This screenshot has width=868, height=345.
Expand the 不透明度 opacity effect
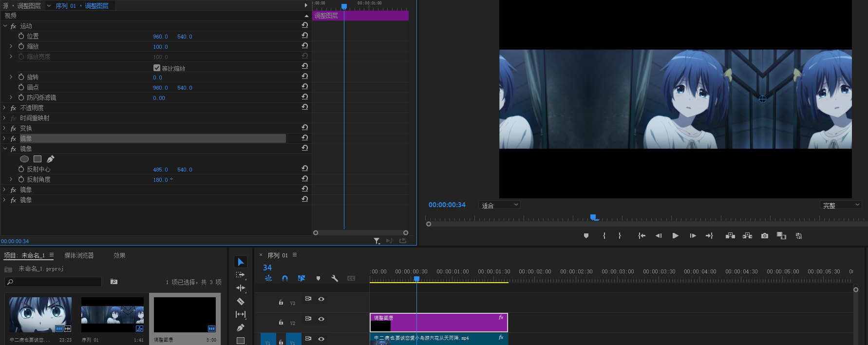click(4, 108)
